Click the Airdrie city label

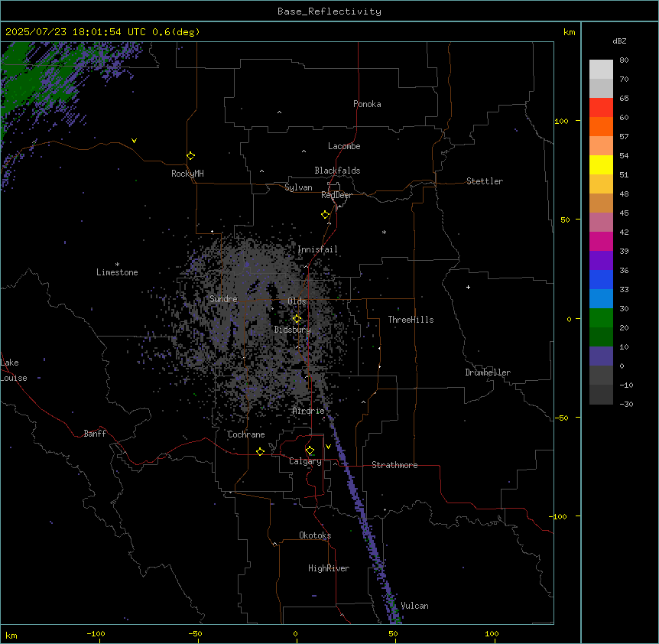[x=308, y=411]
